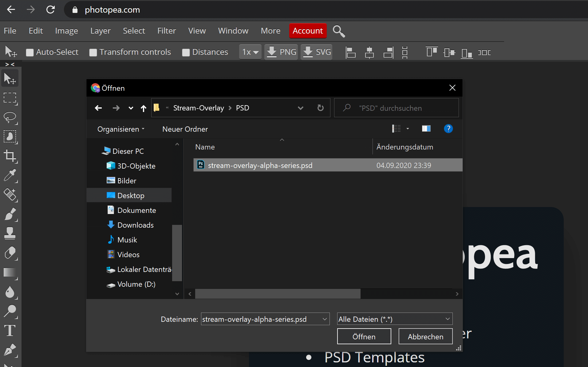Open the 1x export scale dropdown
Screen dimensions: 588x367
tap(250, 52)
